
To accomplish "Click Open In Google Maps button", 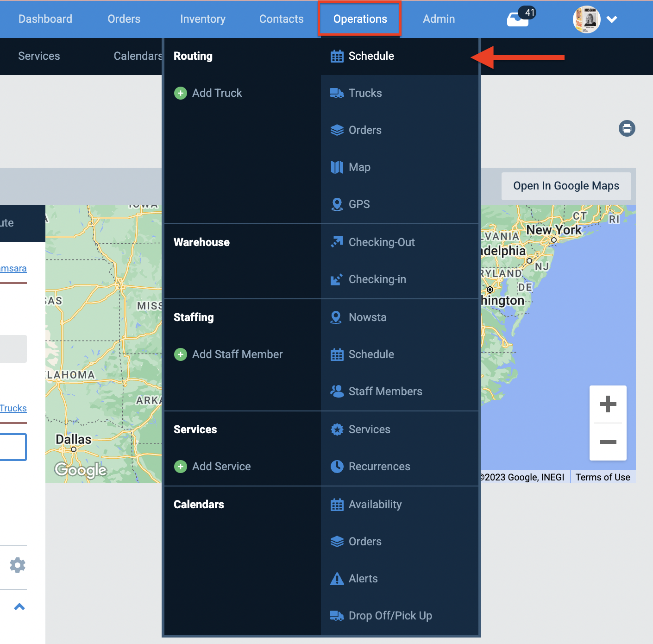I will coord(566,186).
